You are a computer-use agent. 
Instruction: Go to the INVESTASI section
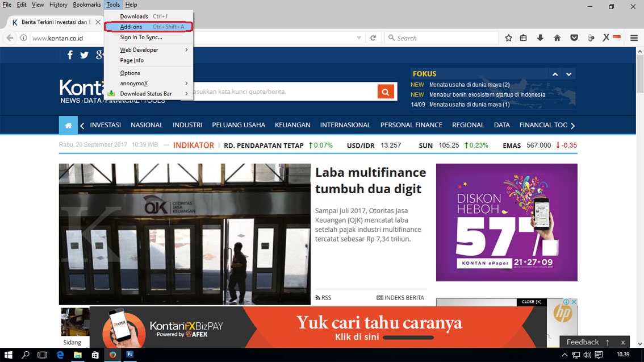105,125
